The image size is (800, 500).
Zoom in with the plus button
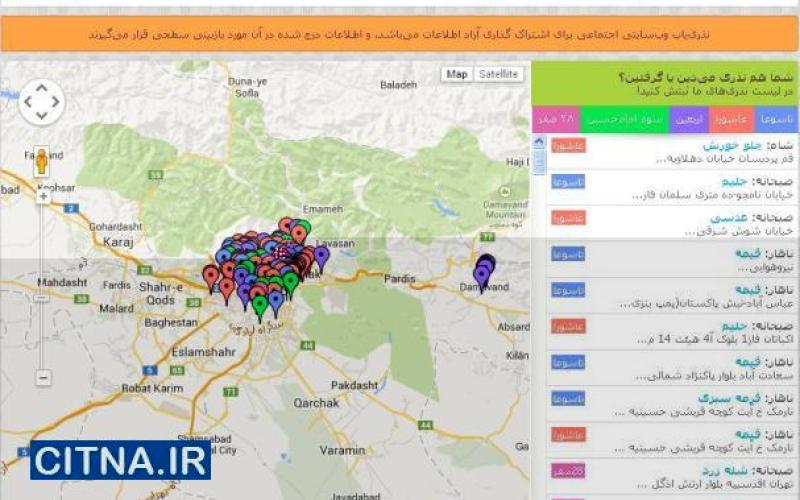coord(43,197)
